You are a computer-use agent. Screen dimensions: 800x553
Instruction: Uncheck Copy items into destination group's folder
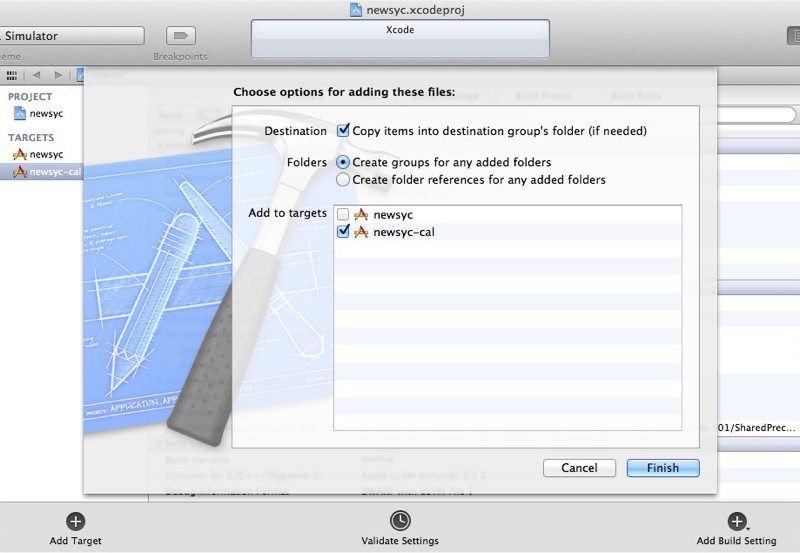click(x=344, y=131)
